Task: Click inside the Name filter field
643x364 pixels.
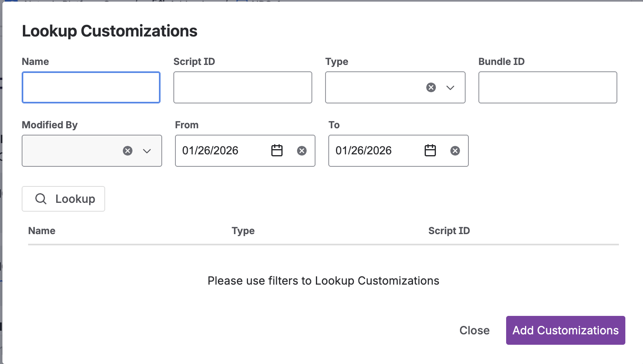Action: click(91, 87)
